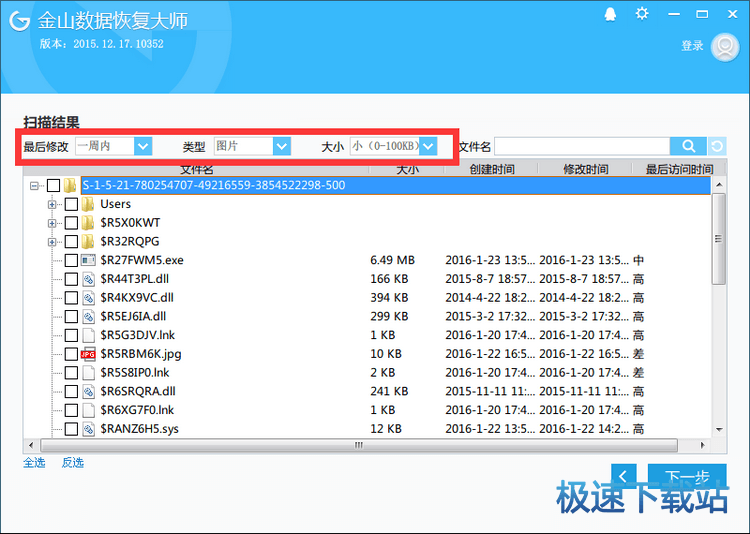Tick checkbox for $R6SRQRA.dll
This screenshot has width=750, height=534.
click(71, 391)
